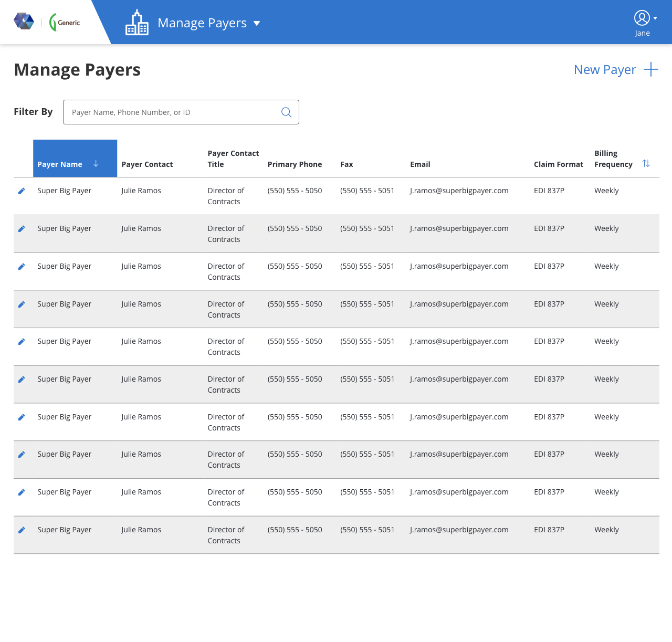Open j.ramos@superbigpayer.com email link

pos(459,191)
